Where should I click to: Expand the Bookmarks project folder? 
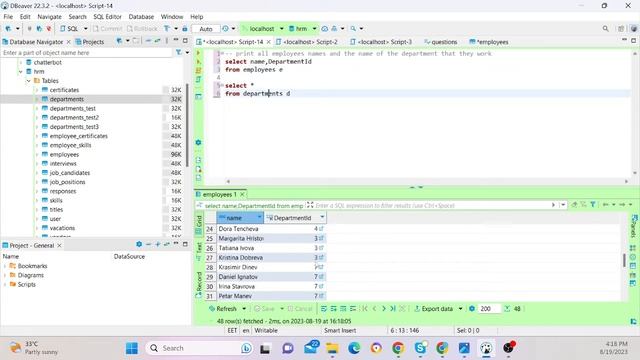coord(5,266)
